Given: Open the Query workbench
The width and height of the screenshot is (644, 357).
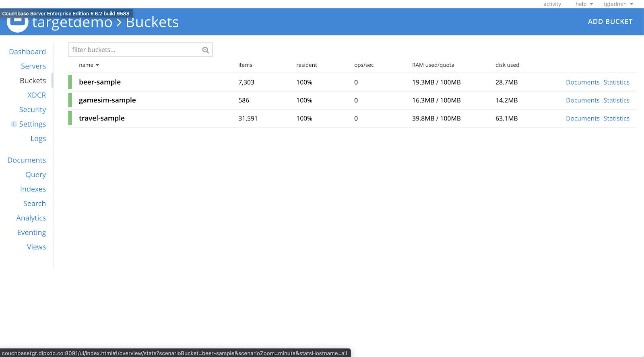Looking at the screenshot, I should point(35,174).
